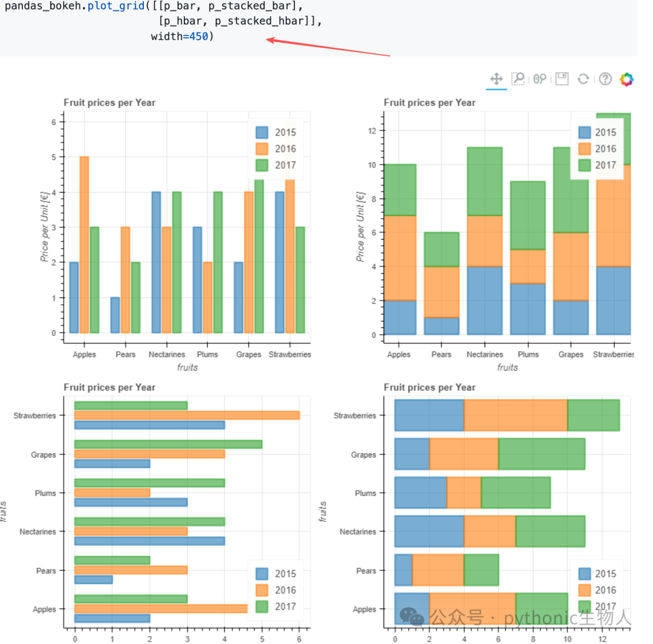Screen dimensions: 653x644
Task: Click orange 2016 Strawberries segment in stacked horizontal chart
Action: click(x=516, y=415)
